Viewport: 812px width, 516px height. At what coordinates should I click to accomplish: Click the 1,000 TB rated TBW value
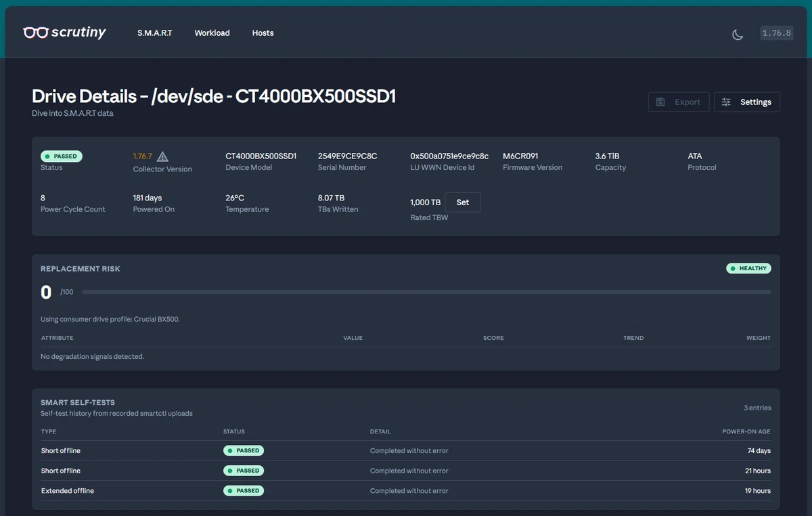click(x=426, y=202)
